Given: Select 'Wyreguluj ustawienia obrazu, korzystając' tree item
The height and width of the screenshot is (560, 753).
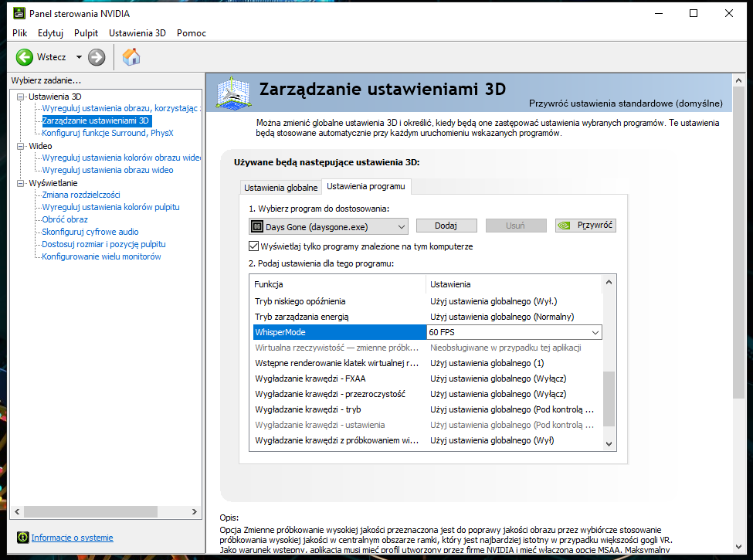Looking at the screenshot, I should (x=121, y=108).
